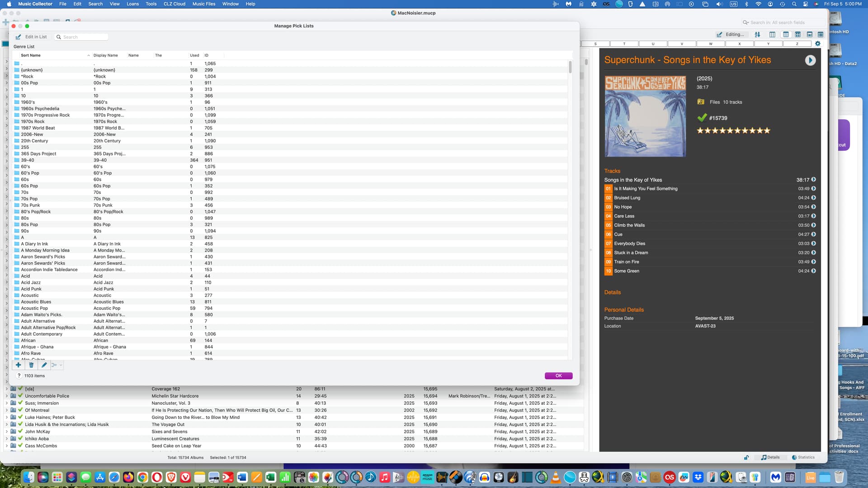Expand the Suss; Immersion album row
Image resolution: width=868 pixels, height=488 pixels.
6,403
